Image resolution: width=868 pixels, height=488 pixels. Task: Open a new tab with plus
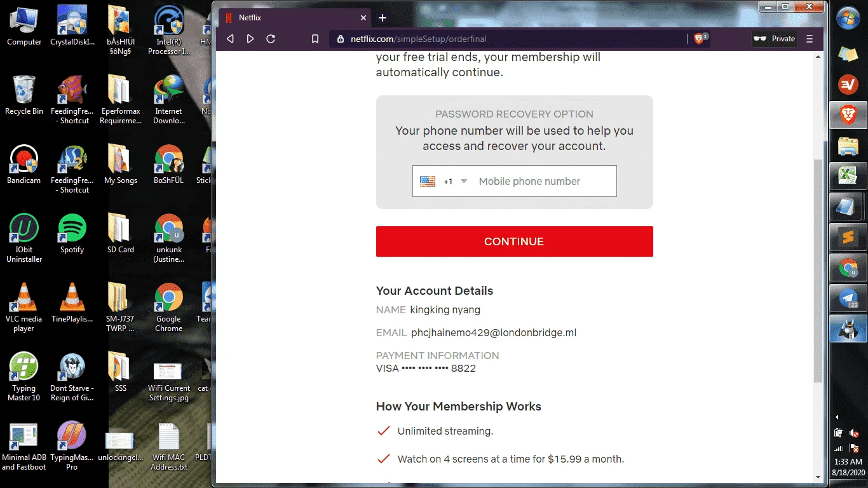pyautogui.click(x=383, y=18)
